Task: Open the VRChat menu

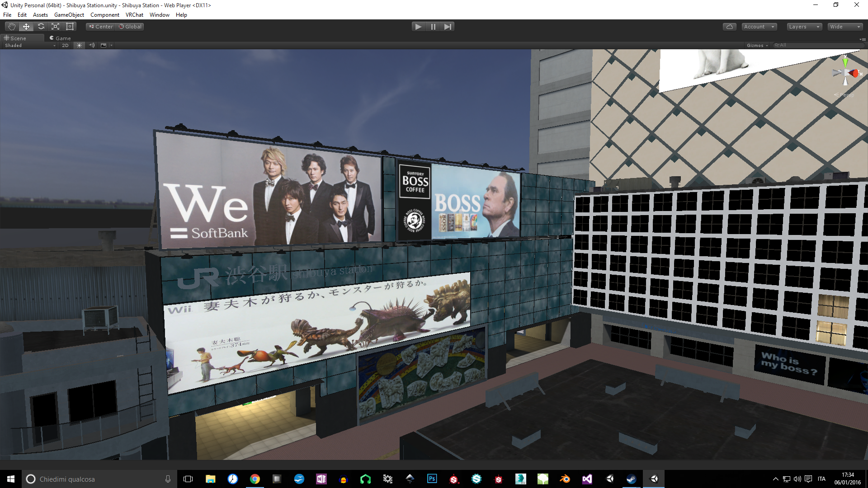Action: (x=134, y=15)
